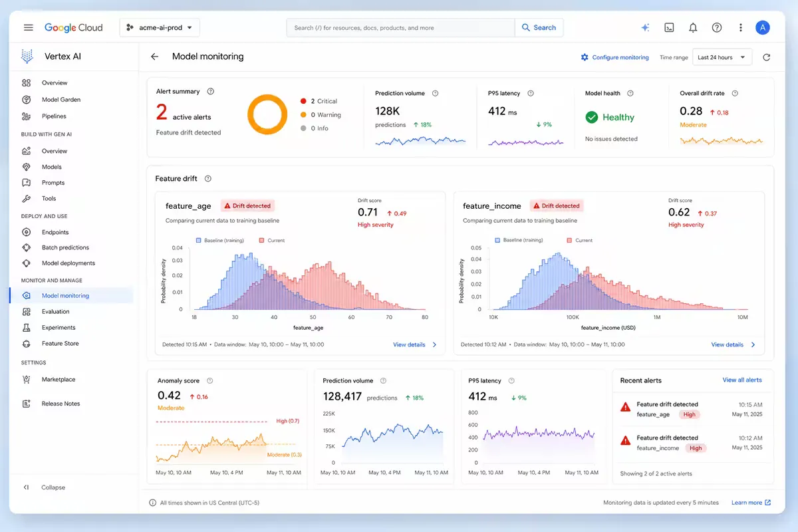This screenshot has height=532, width=798.
Task: Click the feature_income alert row at 10:12 AM
Action: pos(692,443)
